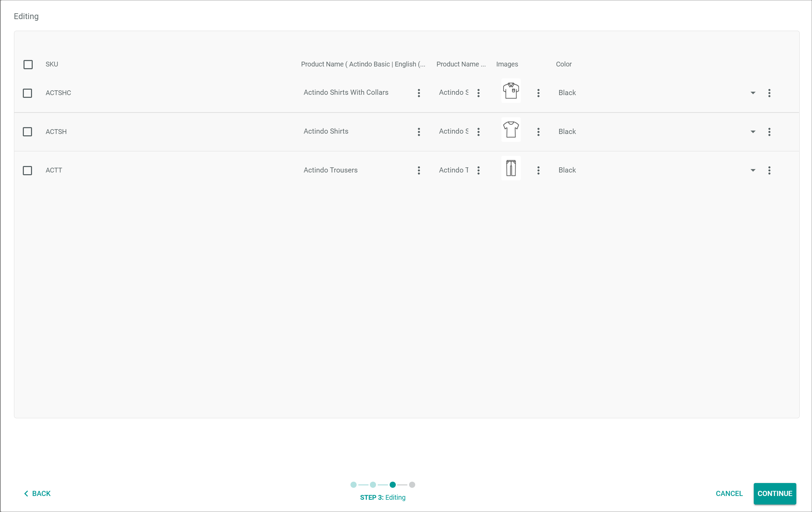Open context menu for ACTSHC images
Viewport: 812px width, 512px height.
(538, 93)
